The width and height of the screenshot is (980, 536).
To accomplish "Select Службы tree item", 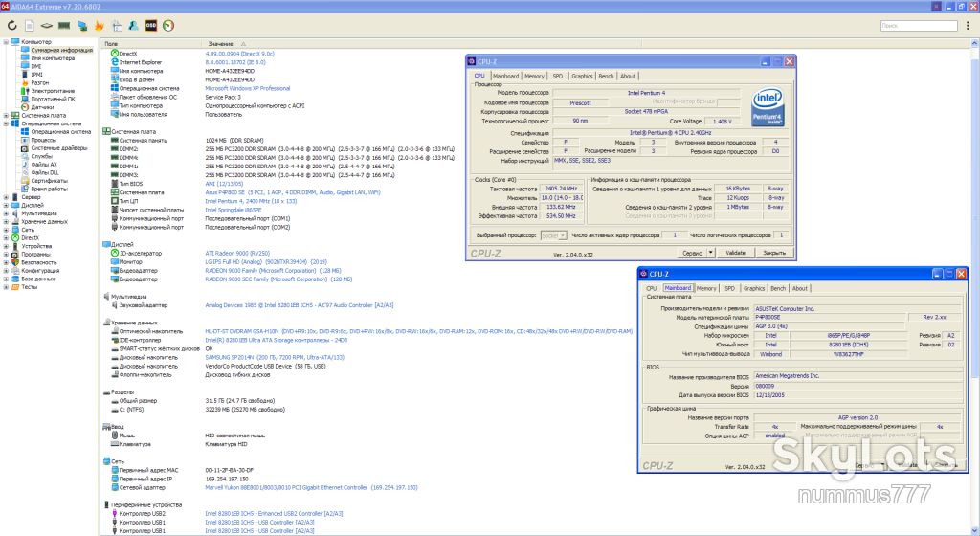I will coord(41,156).
